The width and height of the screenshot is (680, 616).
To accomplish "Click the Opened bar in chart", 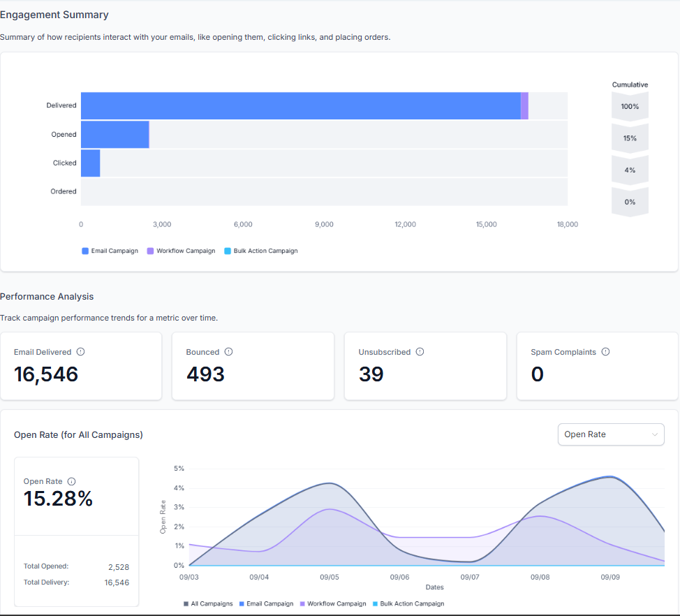I will [x=115, y=134].
